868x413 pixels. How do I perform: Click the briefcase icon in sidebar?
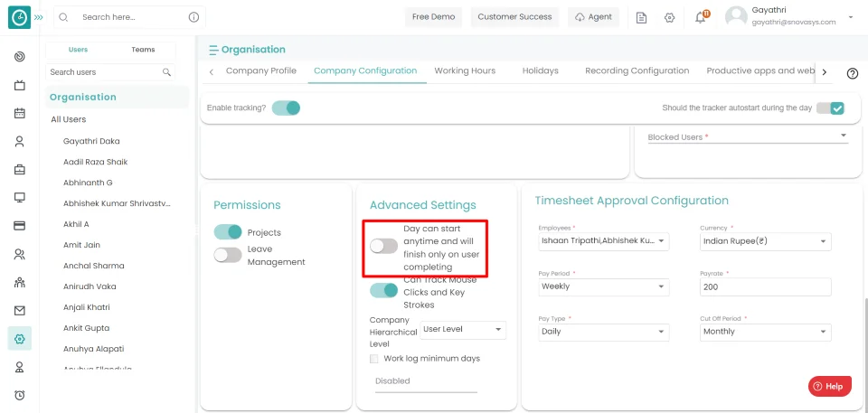pos(20,169)
